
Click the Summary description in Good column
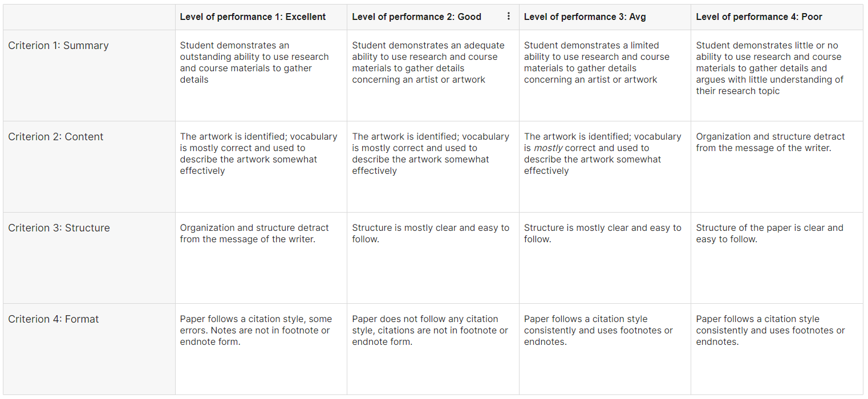(x=428, y=63)
